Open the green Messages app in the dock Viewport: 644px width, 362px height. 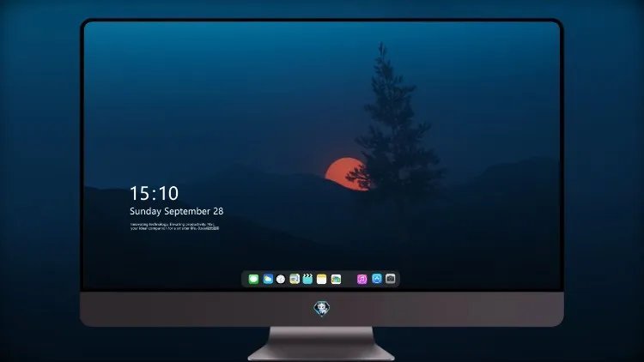[253, 279]
